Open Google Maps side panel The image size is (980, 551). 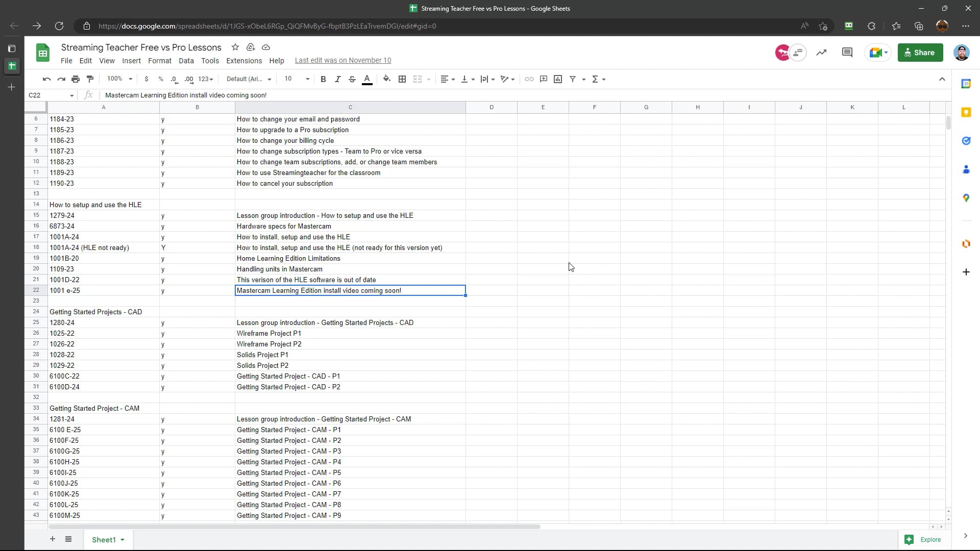point(966,198)
